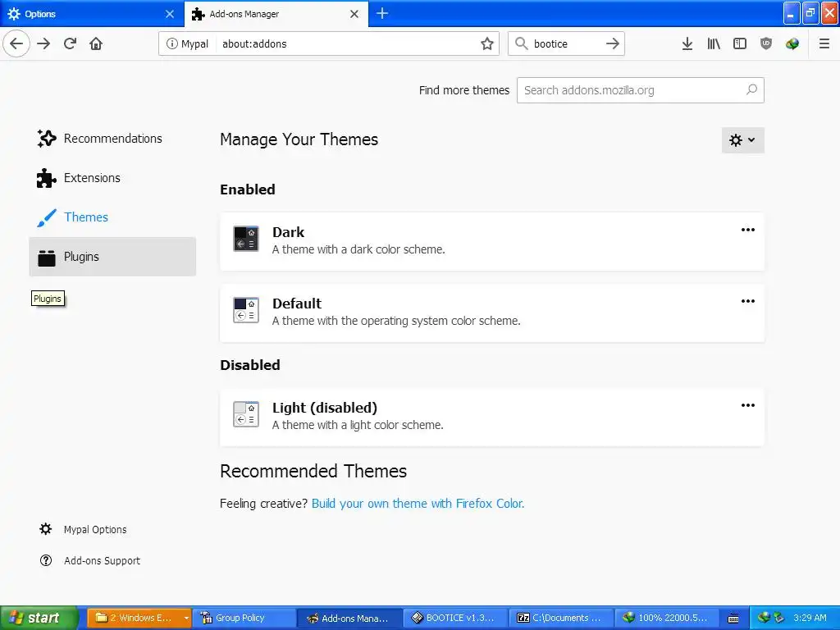Bookmark this page with the star
The image size is (840, 630).
(486, 43)
